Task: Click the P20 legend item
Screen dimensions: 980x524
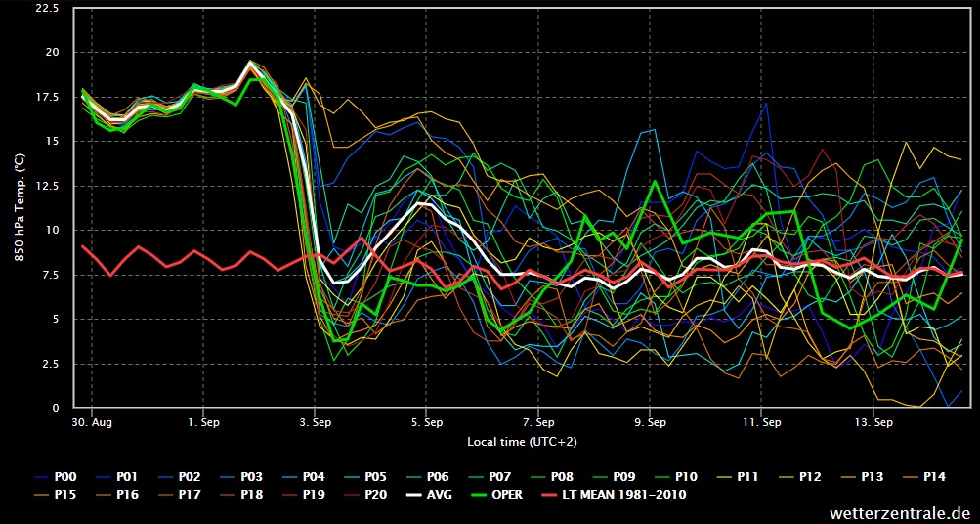Action: [x=365, y=495]
